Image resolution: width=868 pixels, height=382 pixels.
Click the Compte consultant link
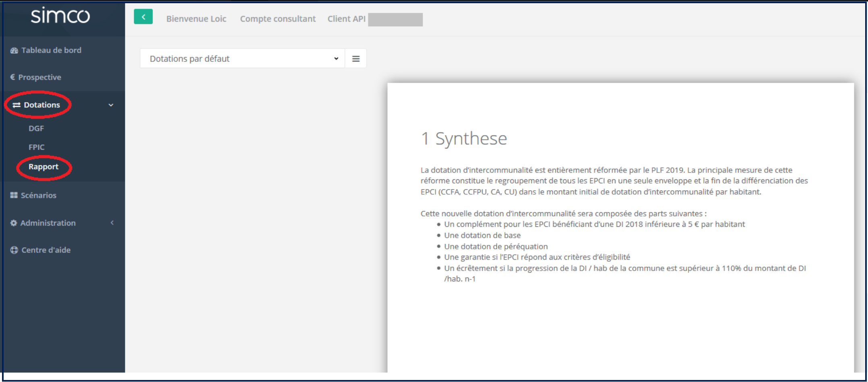click(x=278, y=19)
